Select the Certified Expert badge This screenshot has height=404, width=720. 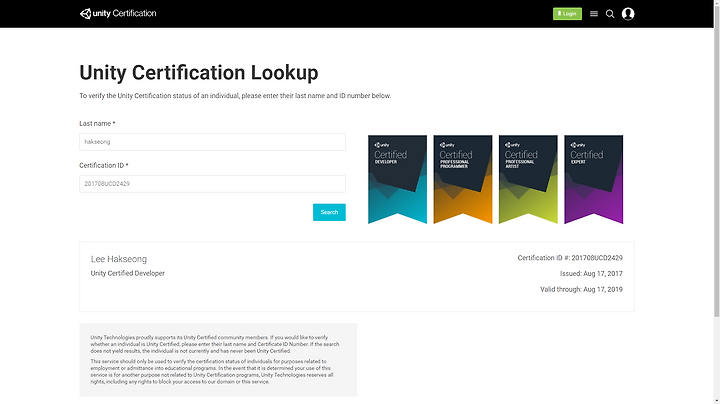coord(593,180)
